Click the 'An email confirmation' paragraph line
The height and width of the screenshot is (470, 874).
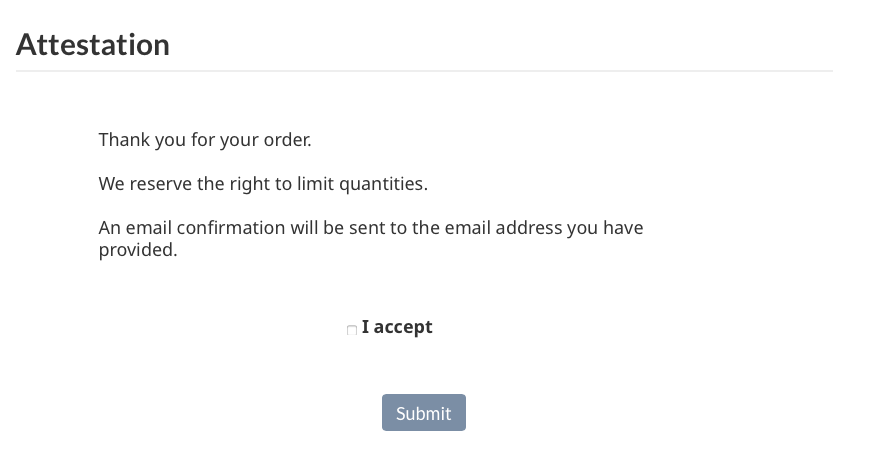tap(370, 228)
